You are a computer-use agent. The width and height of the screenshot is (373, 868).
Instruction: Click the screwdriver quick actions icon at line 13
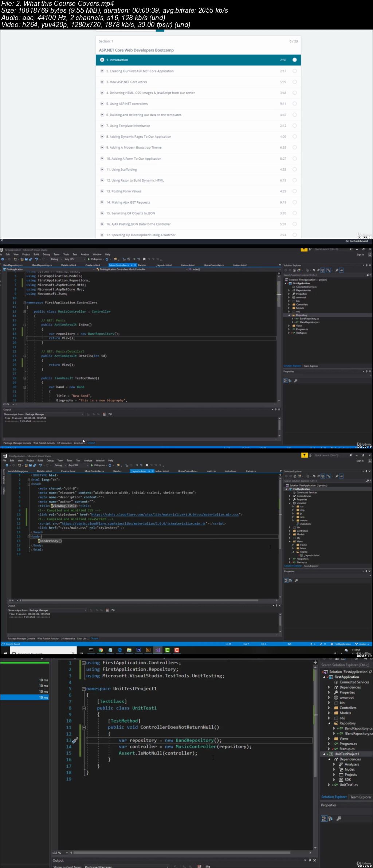point(75,740)
